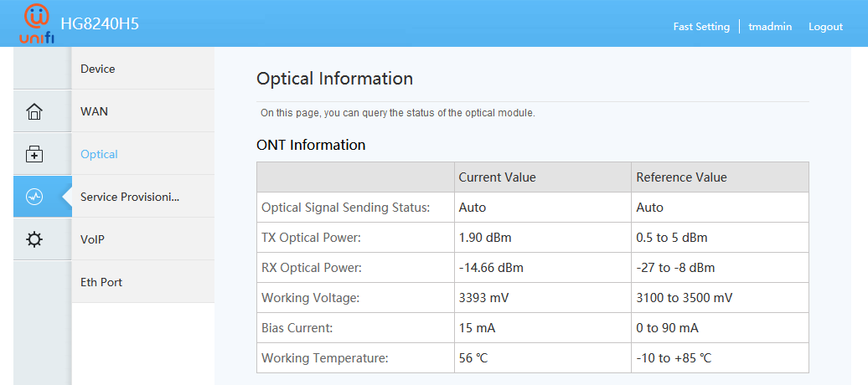
Task: Open the Home icon in sidebar
Action: (x=34, y=111)
